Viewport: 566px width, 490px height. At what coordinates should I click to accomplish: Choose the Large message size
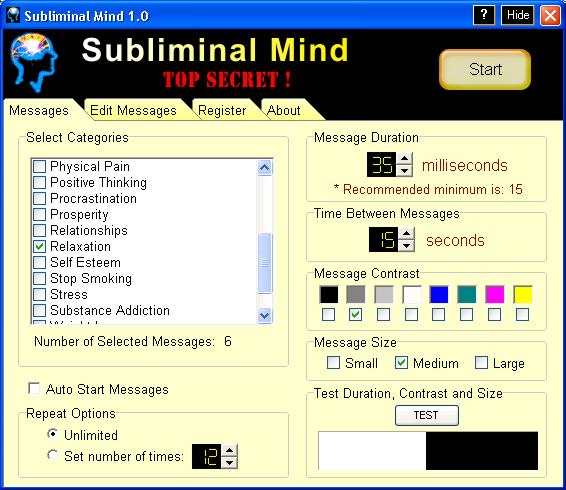point(482,363)
